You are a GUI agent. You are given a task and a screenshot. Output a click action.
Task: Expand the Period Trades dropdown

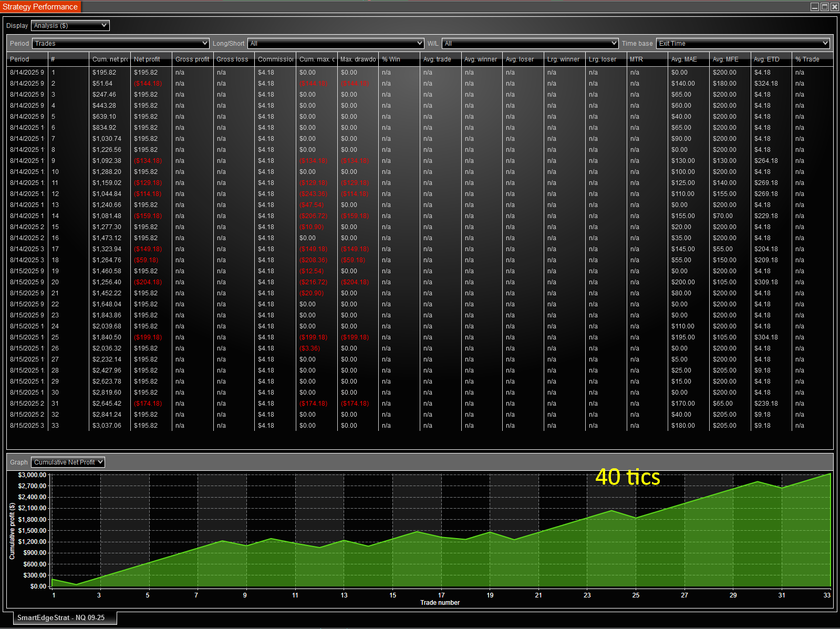[120, 43]
